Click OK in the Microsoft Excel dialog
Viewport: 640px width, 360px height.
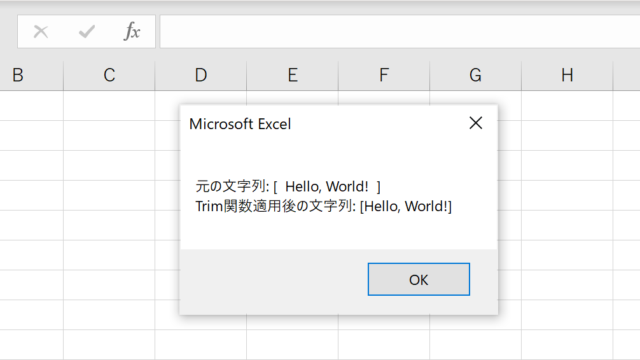[x=418, y=279]
